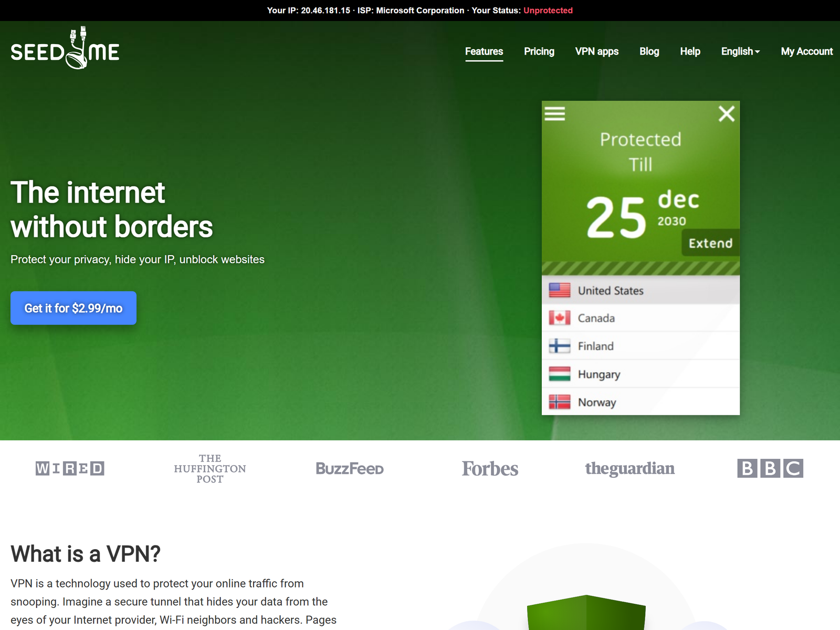Select the Hungary flag icon

click(x=560, y=374)
